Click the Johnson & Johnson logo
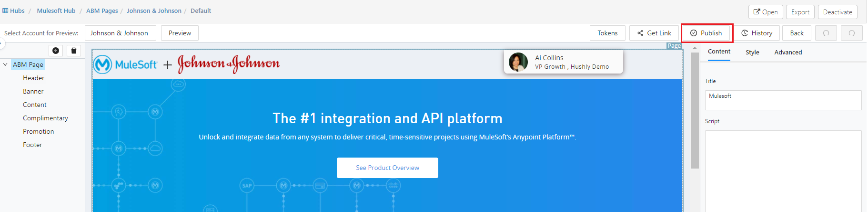The height and width of the screenshot is (212, 868). (x=229, y=64)
